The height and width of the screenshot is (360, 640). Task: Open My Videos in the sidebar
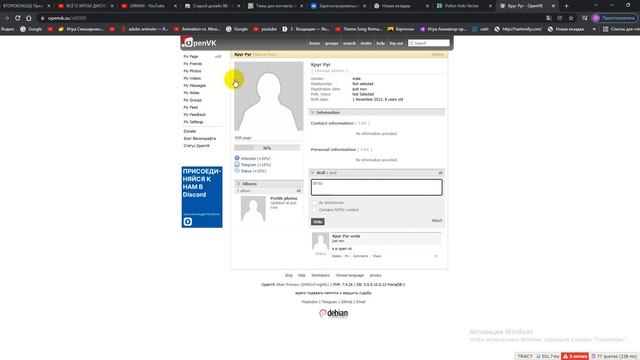[x=192, y=78]
